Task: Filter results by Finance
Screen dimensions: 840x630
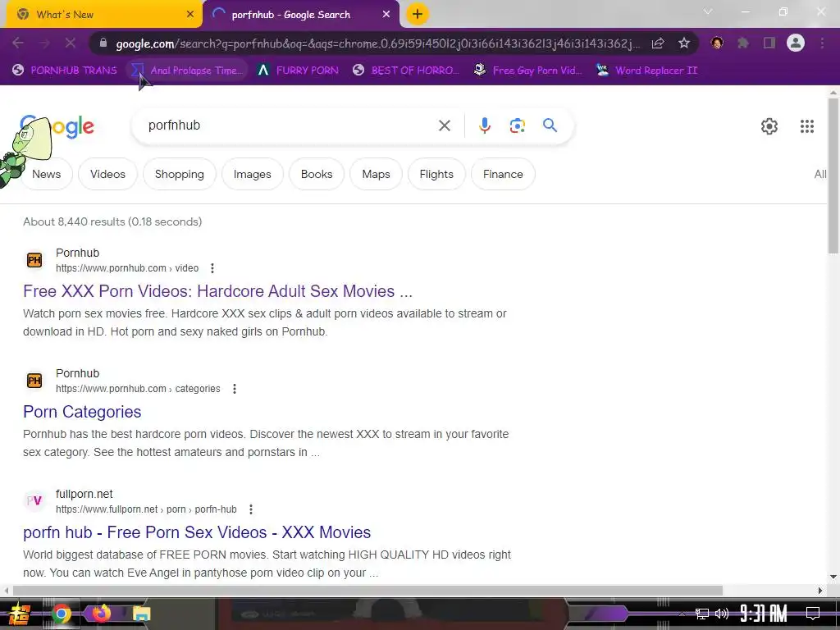Action: (x=503, y=174)
